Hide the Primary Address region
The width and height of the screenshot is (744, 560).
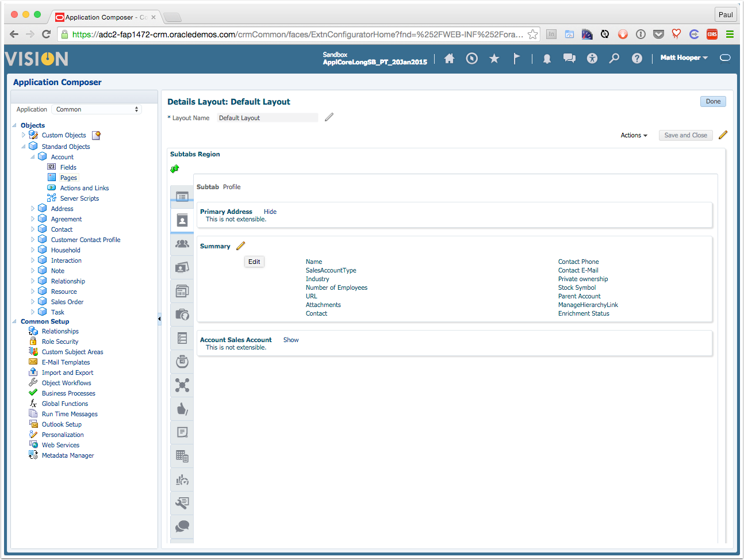tap(270, 212)
